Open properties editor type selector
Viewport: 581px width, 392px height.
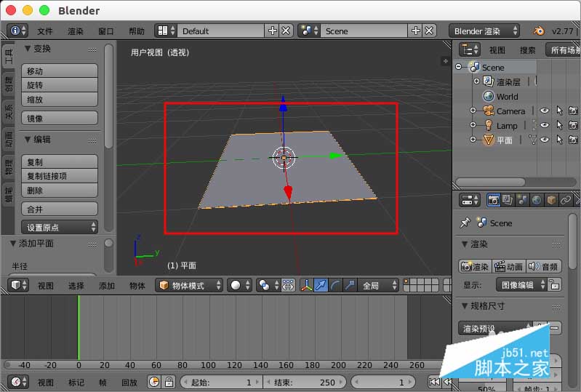point(470,201)
